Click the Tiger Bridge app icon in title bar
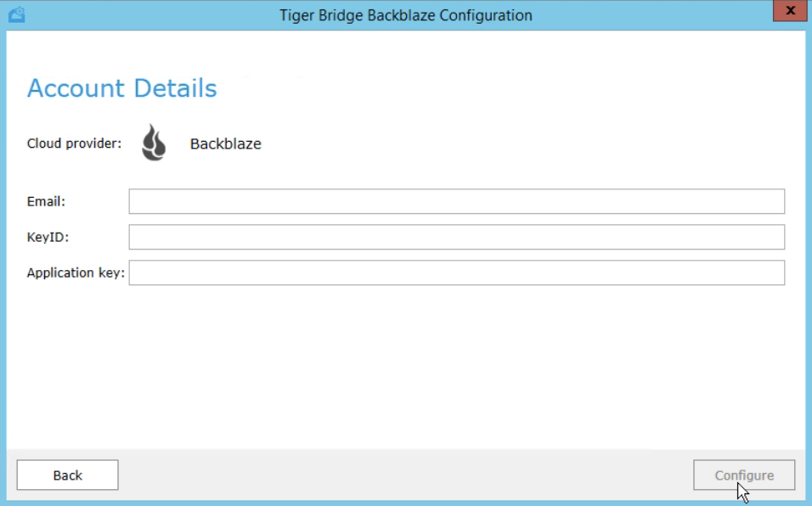Viewport: 812px width, 506px height. tap(17, 14)
